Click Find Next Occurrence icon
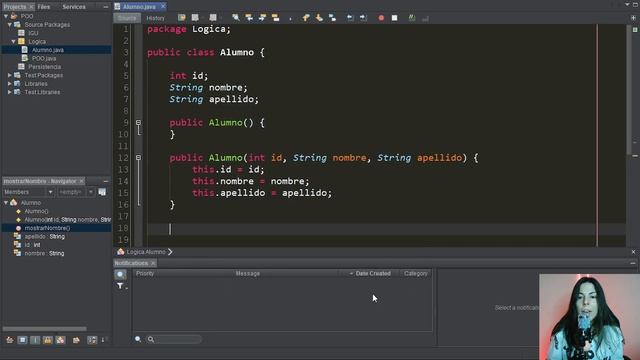This screenshot has width=640, height=360. coord(262,18)
